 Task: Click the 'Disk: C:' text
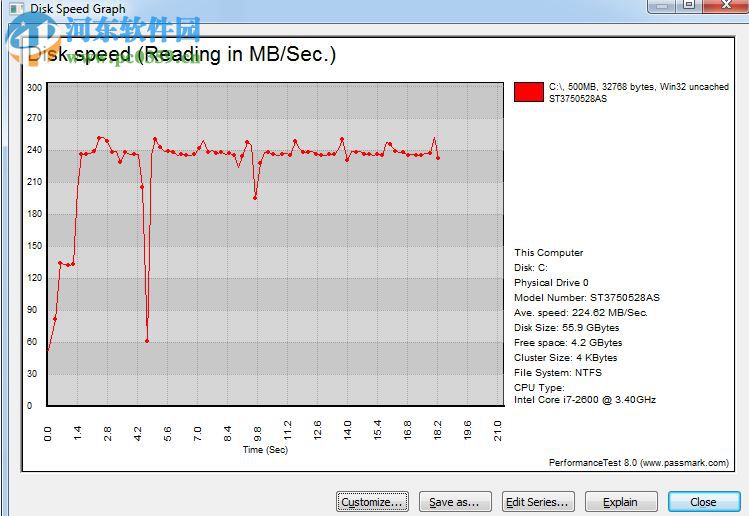click(x=531, y=268)
